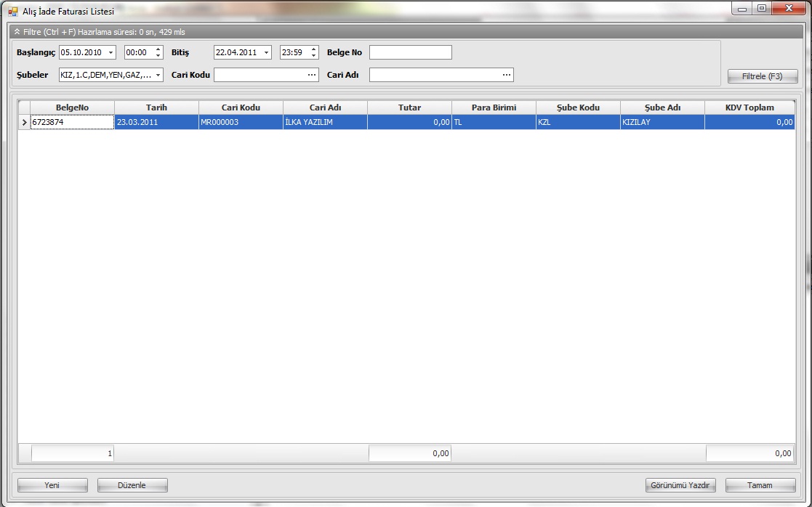Sort by the Para Birimi column header
Screen dimensions: 812x507
coord(494,108)
